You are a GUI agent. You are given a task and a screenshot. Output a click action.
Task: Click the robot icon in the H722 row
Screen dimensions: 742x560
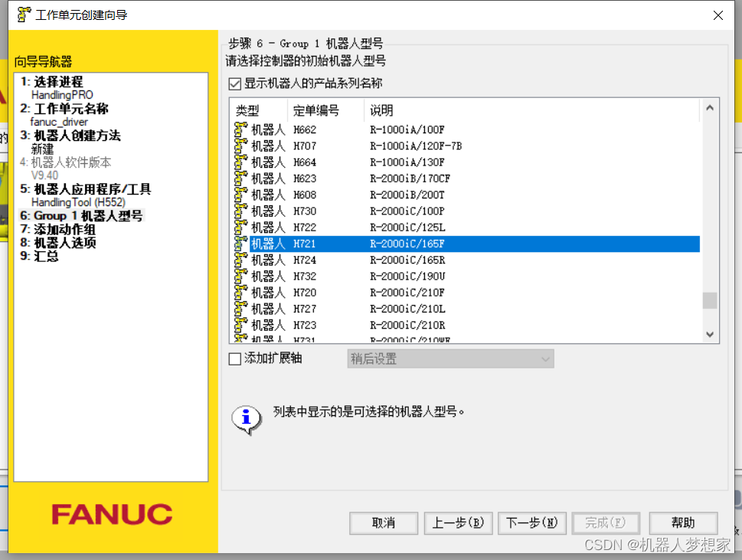[x=241, y=228]
